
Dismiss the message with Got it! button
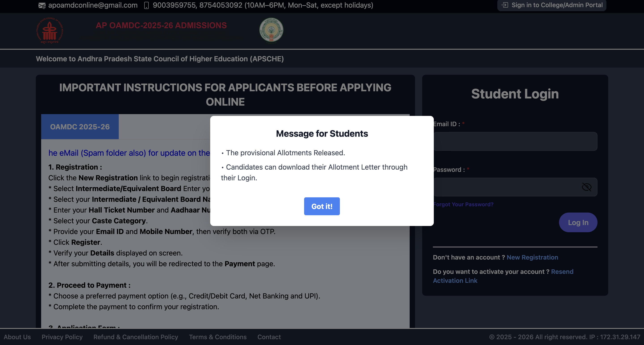[x=322, y=206]
